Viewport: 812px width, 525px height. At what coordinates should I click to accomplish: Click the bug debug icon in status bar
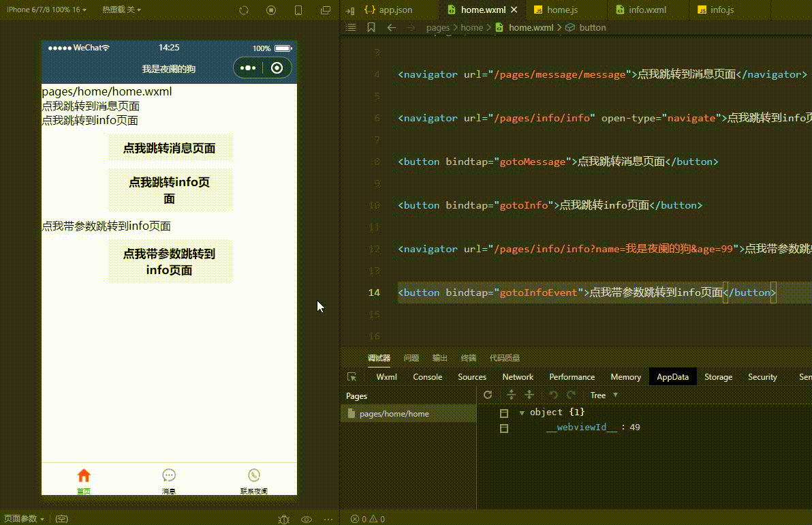pos(284,519)
